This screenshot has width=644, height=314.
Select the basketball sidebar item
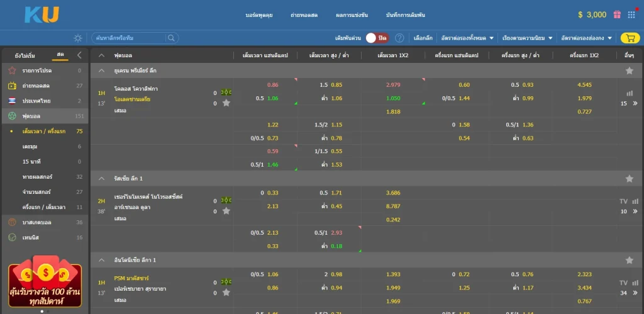pos(45,222)
